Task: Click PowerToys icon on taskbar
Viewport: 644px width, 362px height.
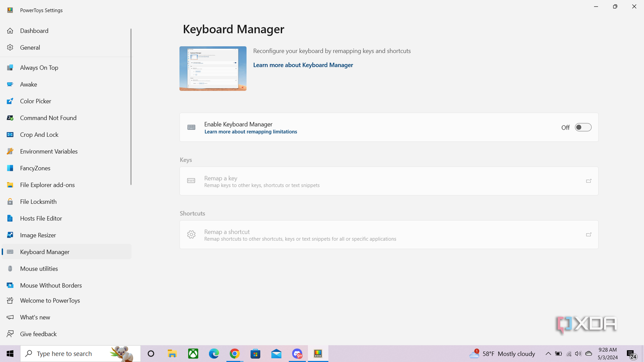Action: pos(318,354)
